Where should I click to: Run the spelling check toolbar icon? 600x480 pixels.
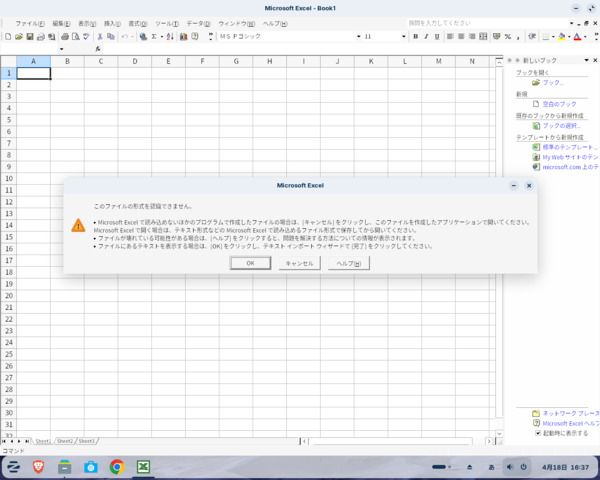point(86,36)
